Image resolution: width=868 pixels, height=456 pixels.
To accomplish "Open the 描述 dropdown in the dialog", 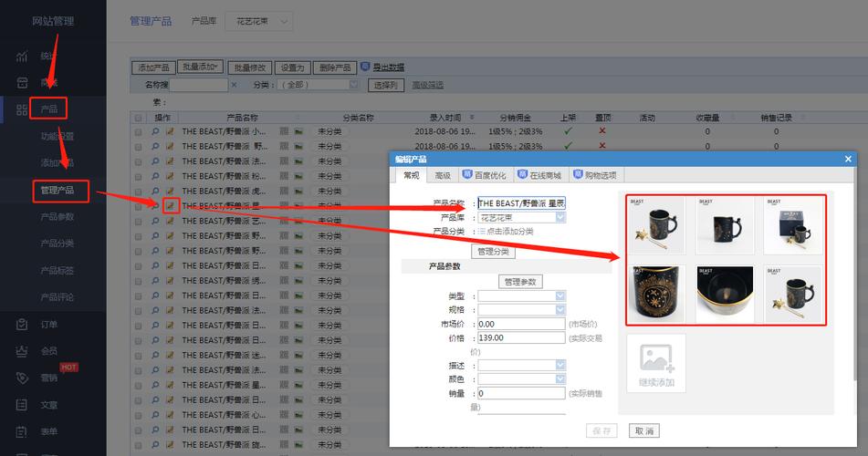I will coord(521,365).
